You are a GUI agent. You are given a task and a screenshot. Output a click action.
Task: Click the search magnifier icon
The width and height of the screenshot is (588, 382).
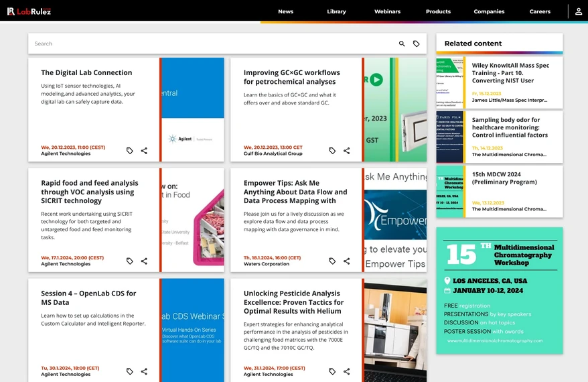point(402,44)
